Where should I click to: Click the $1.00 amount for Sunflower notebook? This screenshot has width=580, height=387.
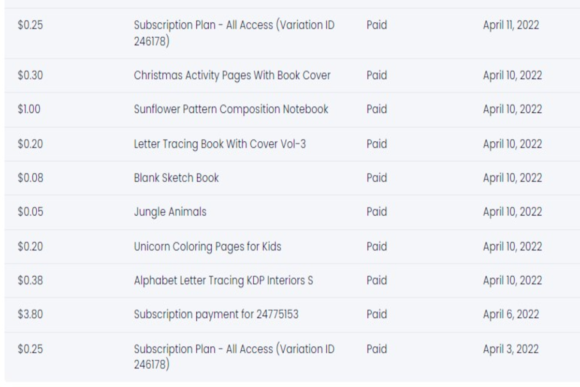[29, 109]
